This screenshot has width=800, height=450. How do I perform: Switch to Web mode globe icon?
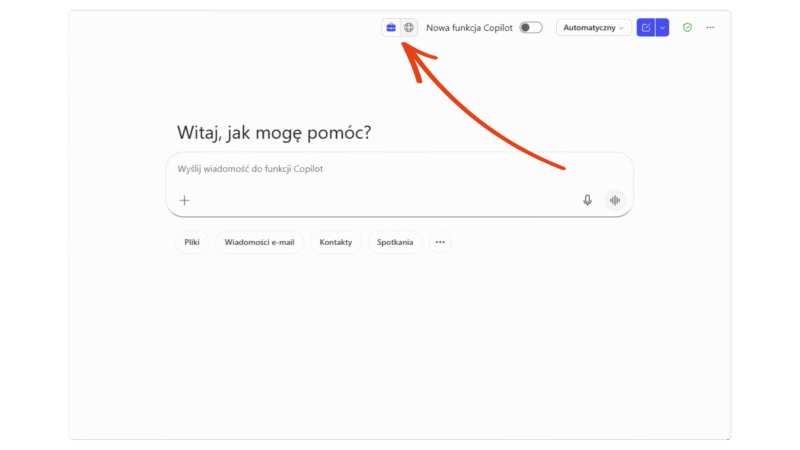coord(409,28)
